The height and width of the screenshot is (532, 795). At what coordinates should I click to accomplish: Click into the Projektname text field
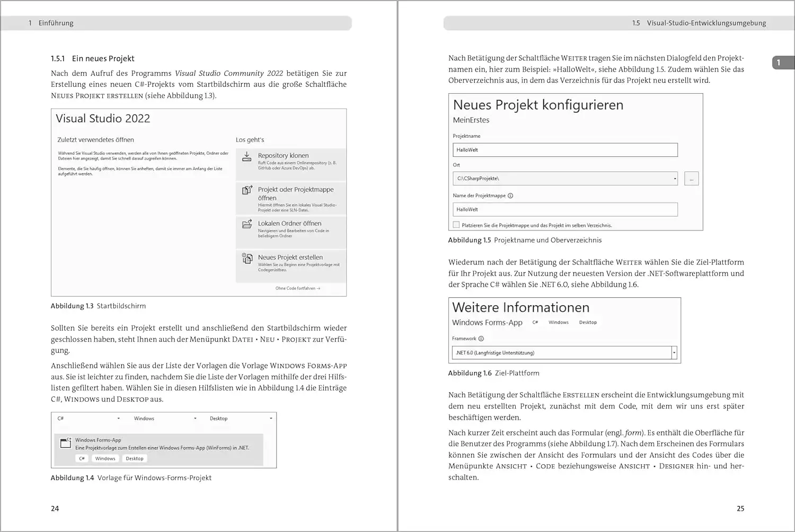coord(565,150)
